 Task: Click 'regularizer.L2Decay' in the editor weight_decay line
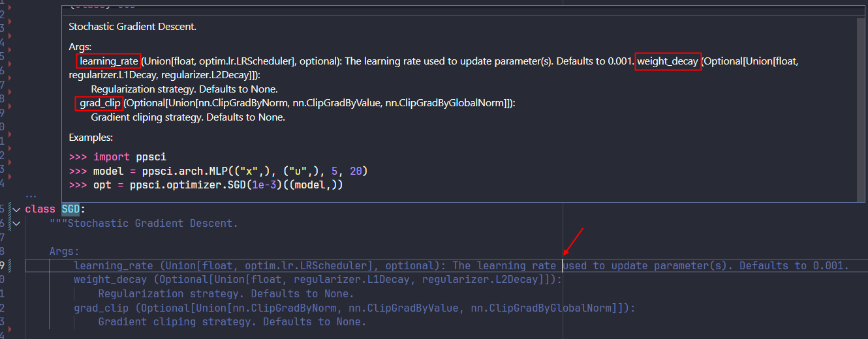pyautogui.click(x=480, y=280)
